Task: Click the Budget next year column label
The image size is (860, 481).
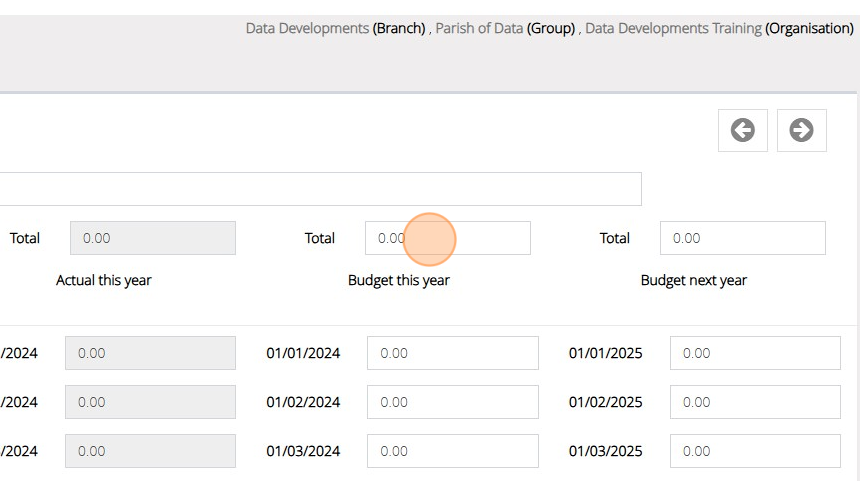Action: click(693, 280)
